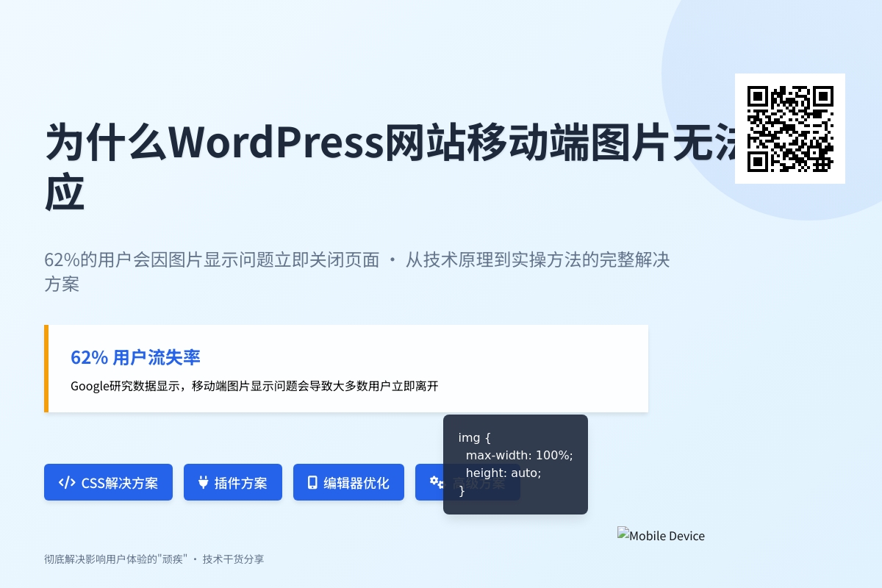Click the 62% 用户流失率 heading
882x588 pixels.
(x=135, y=358)
